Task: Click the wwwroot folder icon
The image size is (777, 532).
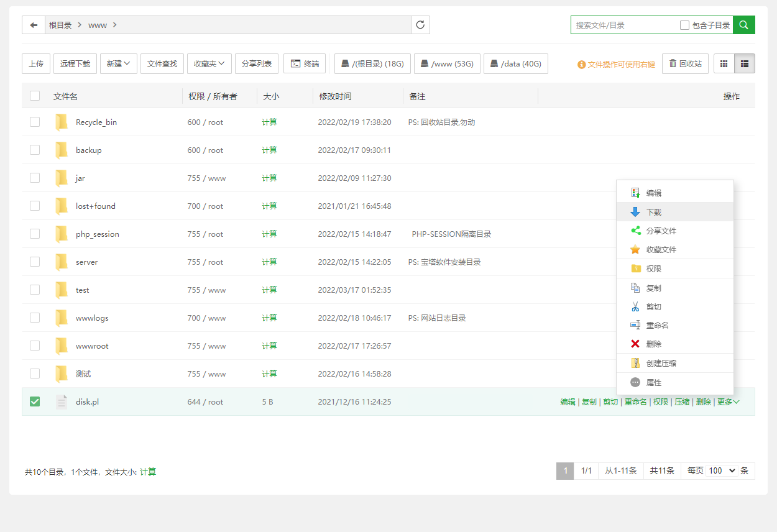Action: 62,346
